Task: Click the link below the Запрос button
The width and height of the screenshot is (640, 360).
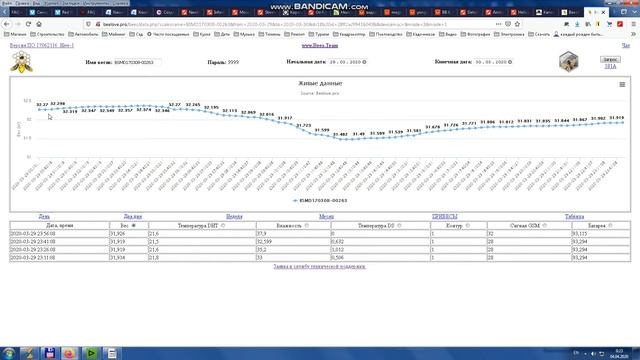Action: click(x=610, y=66)
